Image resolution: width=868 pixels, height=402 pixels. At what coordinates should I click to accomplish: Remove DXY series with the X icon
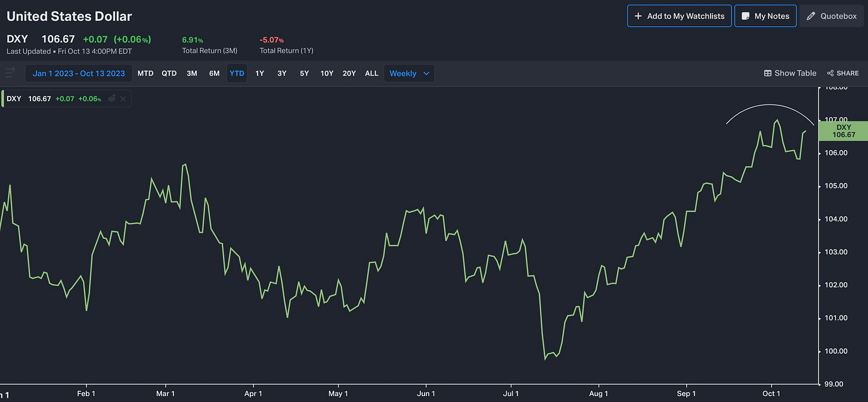point(123,98)
